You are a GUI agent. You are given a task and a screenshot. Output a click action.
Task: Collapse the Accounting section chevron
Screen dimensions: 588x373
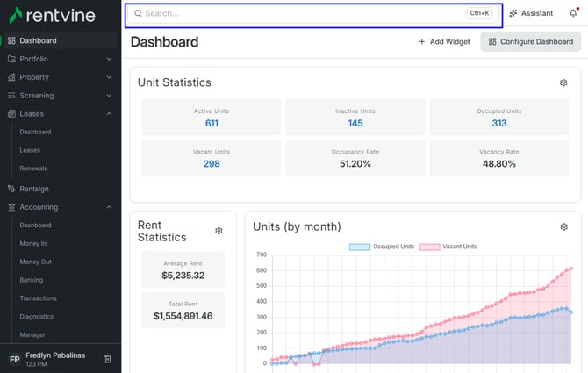coord(109,207)
